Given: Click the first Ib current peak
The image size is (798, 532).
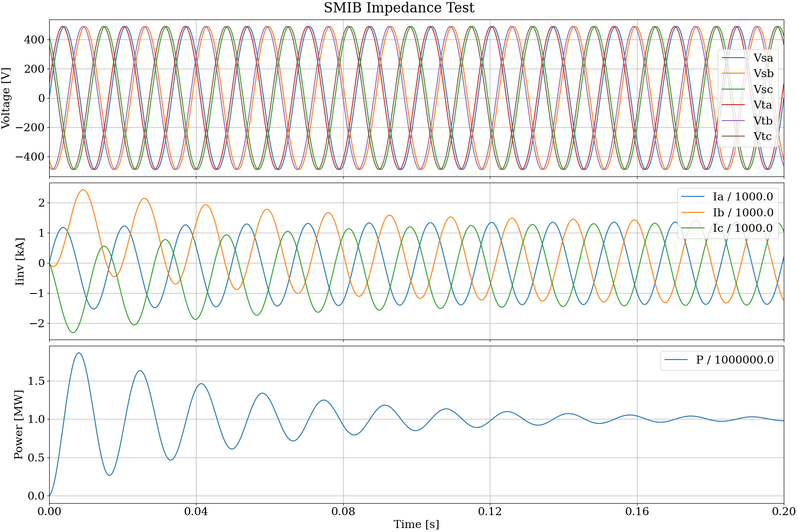Looking at the screenshot, I should 83,190.
